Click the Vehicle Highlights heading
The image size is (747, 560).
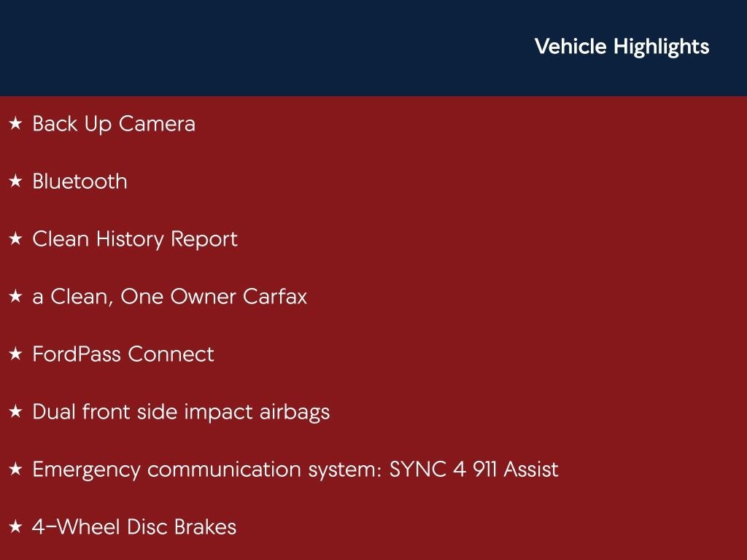622,47
